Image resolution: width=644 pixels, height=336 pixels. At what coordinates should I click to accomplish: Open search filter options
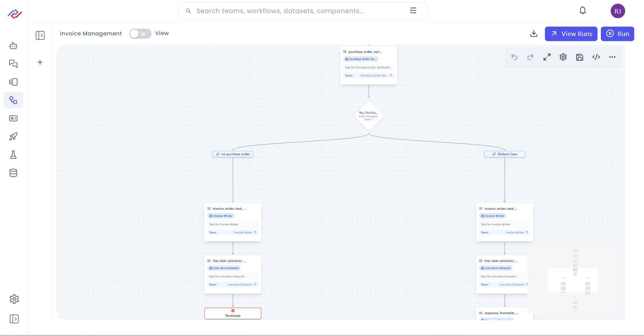coord(413,11)
